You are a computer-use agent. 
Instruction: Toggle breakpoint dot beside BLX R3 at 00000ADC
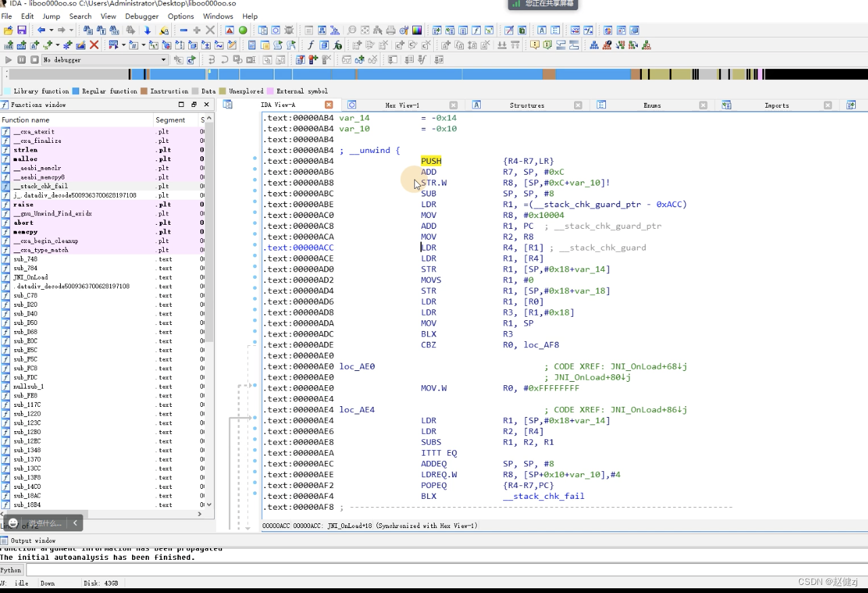(255, 332)
